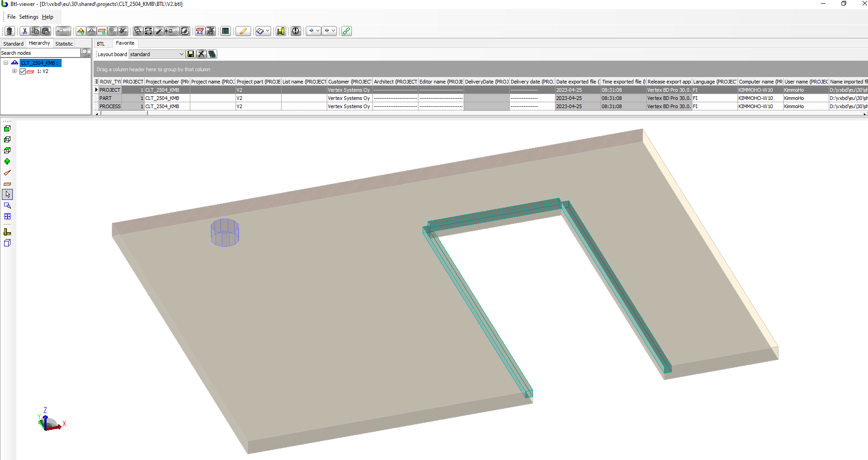Image resolution: width=868 pixels, height=460 pixels.
Task: Click the Search nodes input field
Action: click(x=40, y=53)
